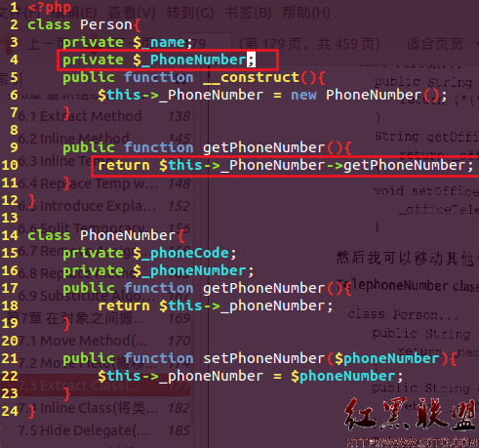The width and height of the screenshot is (479, 448).
Task: Open the 帮助(H) menu
Action: point(306,14)
